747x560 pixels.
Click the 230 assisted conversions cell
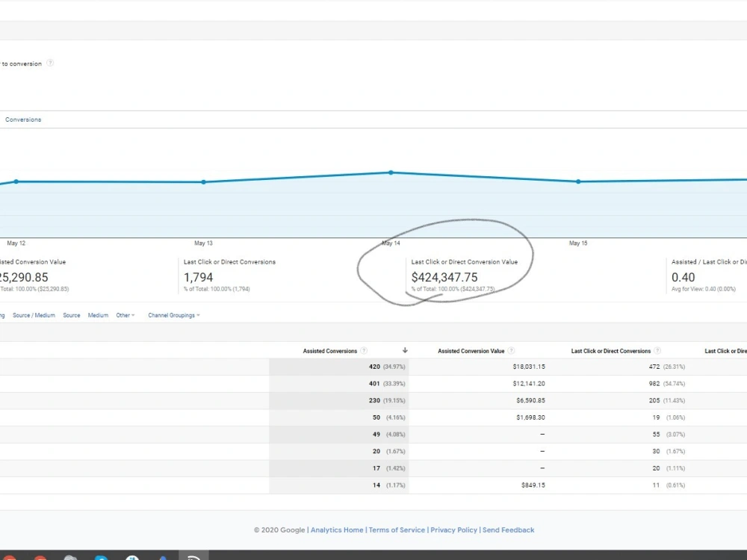374,400
